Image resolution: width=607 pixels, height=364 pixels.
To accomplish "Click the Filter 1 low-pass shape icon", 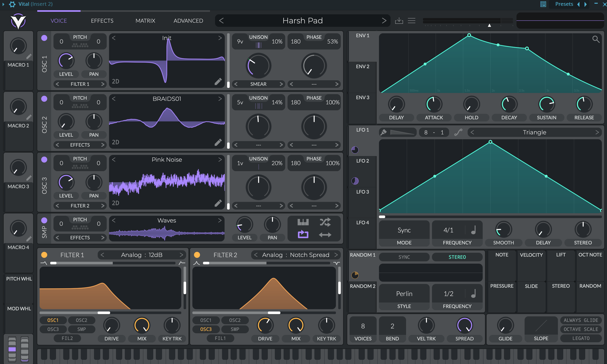I will click(44, 263).
